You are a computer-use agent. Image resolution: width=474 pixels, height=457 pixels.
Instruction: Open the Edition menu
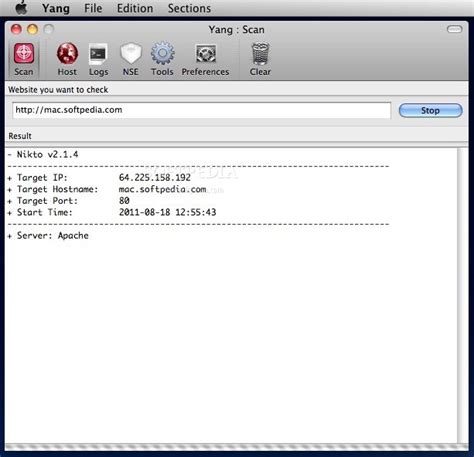click(135, 8)
